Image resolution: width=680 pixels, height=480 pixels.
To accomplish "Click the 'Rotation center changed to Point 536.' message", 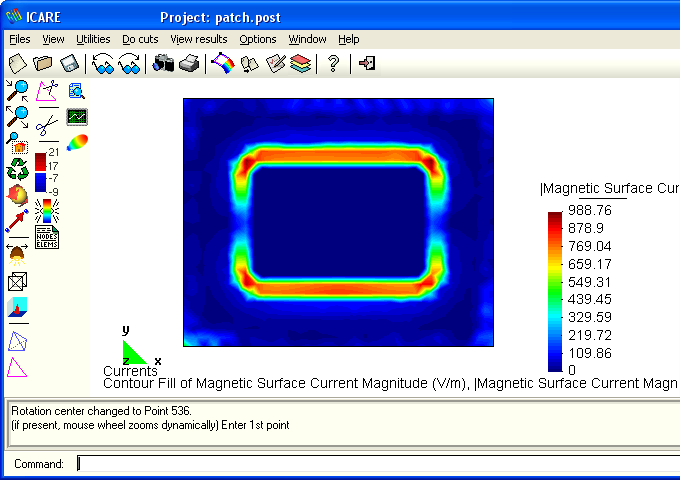I will pyautogui.click(x=101, y=411).
